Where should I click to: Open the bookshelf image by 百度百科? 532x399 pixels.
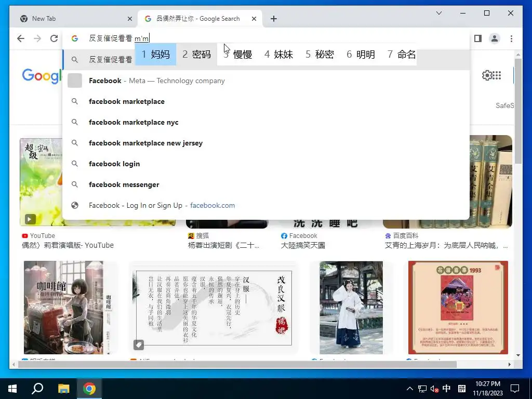point(491,181)
